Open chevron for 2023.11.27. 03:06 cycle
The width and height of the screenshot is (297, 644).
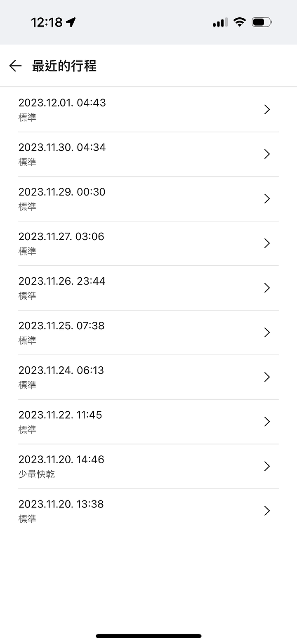(267, 243)
